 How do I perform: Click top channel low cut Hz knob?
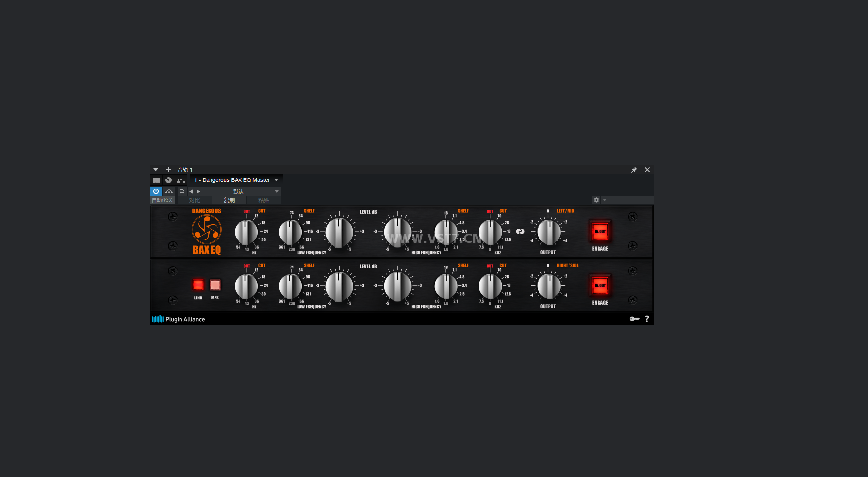tap(246, 232)
